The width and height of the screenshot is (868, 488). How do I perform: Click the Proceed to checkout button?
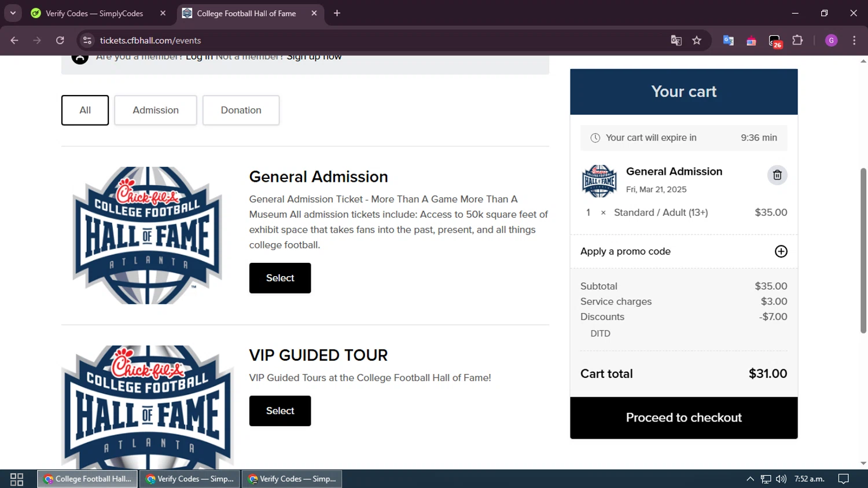pos(683,418)
